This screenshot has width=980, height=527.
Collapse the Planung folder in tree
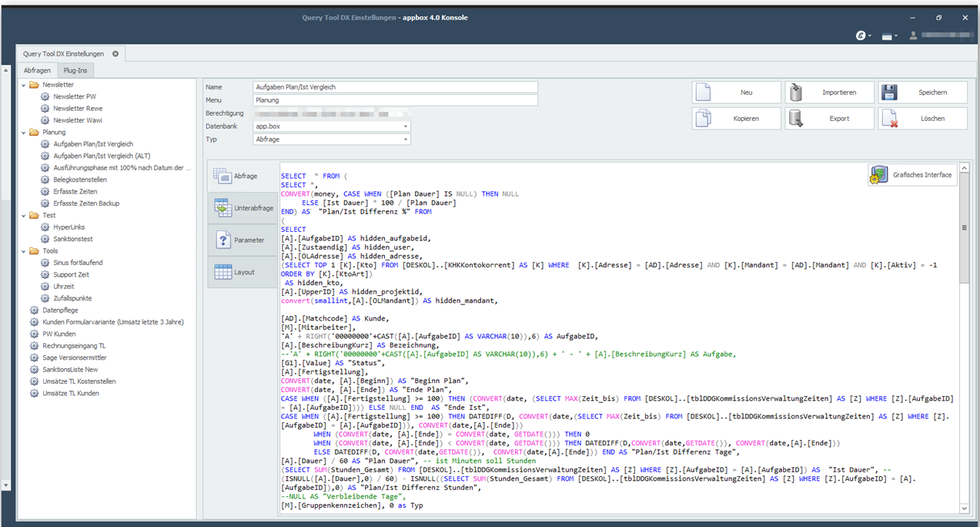(24, 133)
